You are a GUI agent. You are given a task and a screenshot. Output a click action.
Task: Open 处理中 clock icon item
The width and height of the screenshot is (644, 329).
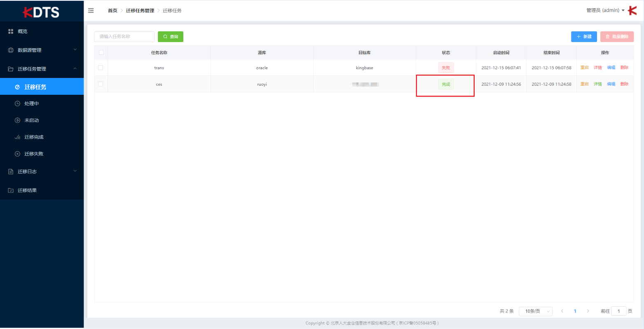[x=17, y=103]
